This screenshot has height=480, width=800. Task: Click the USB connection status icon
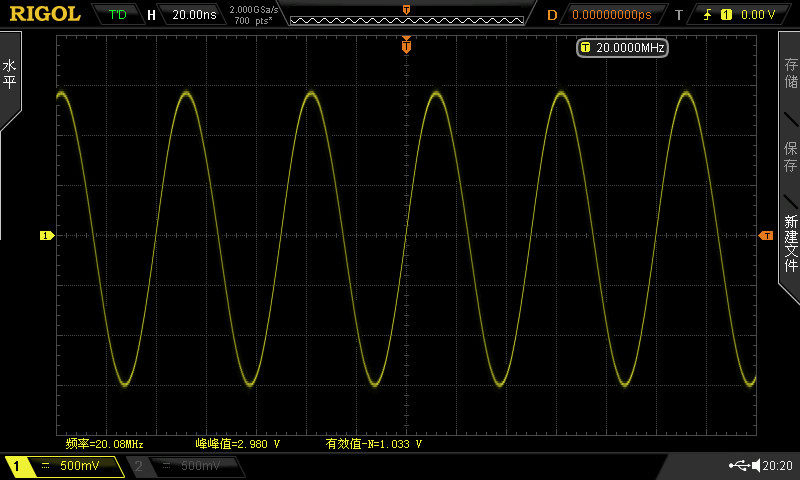click(x=739, y=465)
